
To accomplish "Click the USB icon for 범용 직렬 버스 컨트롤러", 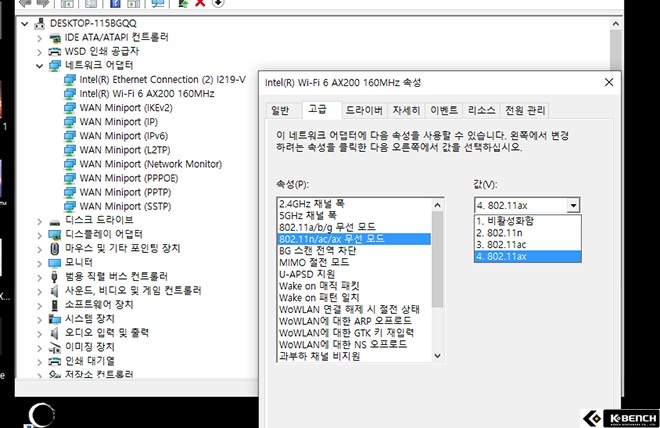I will pyautogui.click(x=54, y=277).
